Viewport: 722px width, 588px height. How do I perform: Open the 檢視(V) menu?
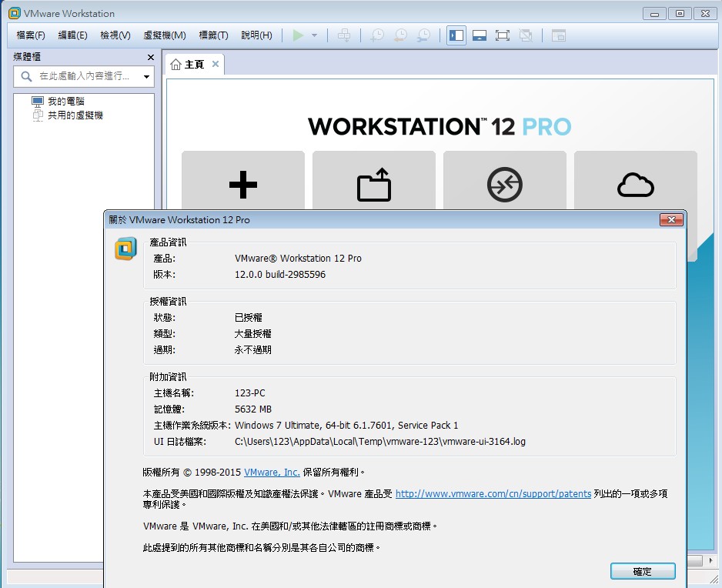click(115, 35)
